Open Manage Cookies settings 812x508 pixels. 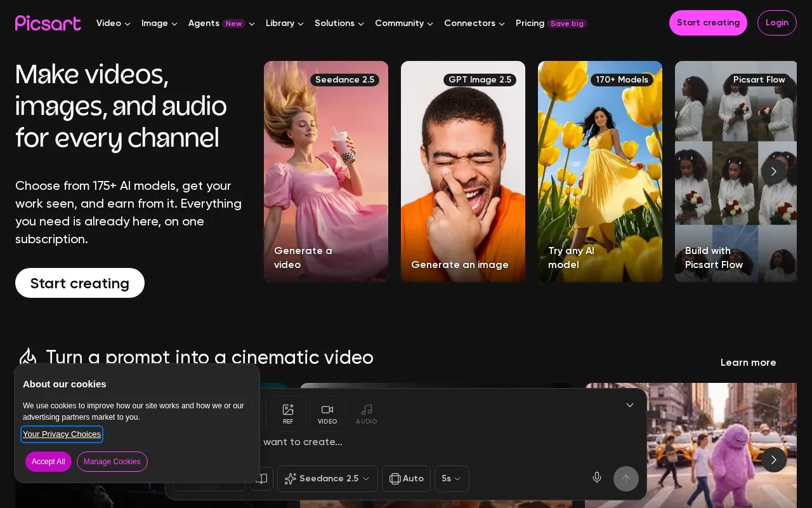click(112, 462)
